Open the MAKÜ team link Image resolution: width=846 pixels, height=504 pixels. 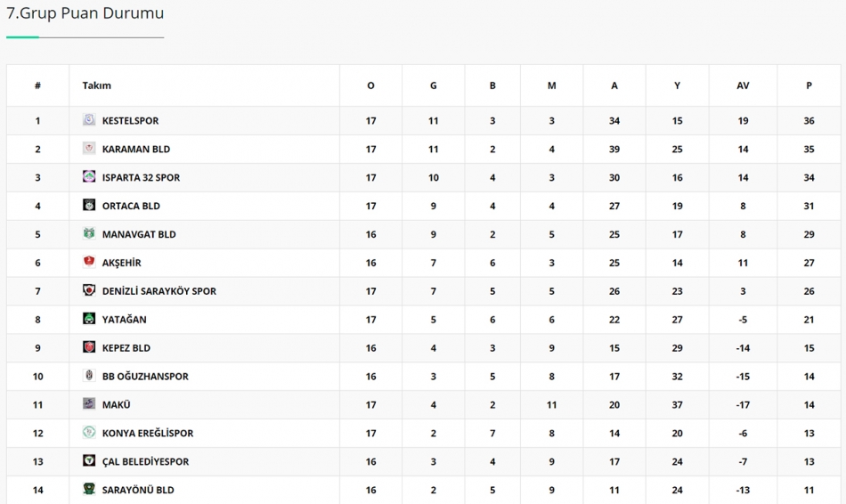pyautogui.click(x=117, y=404)
